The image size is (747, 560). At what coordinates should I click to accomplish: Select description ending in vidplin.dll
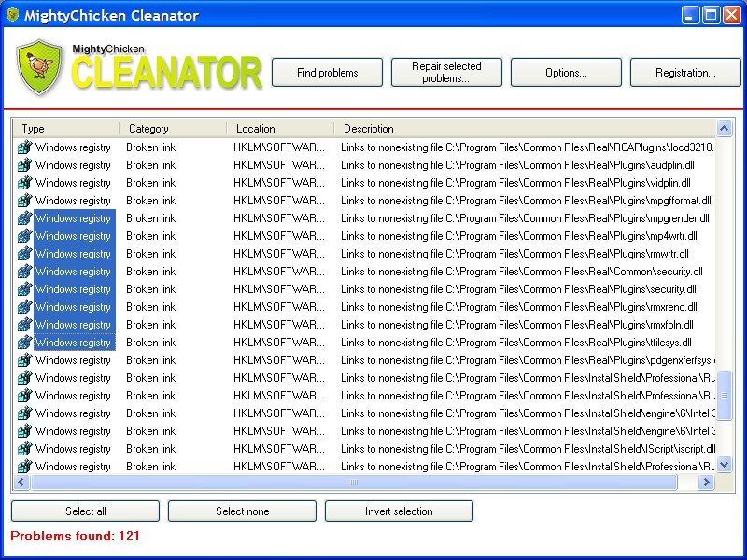tap(515, 183)
